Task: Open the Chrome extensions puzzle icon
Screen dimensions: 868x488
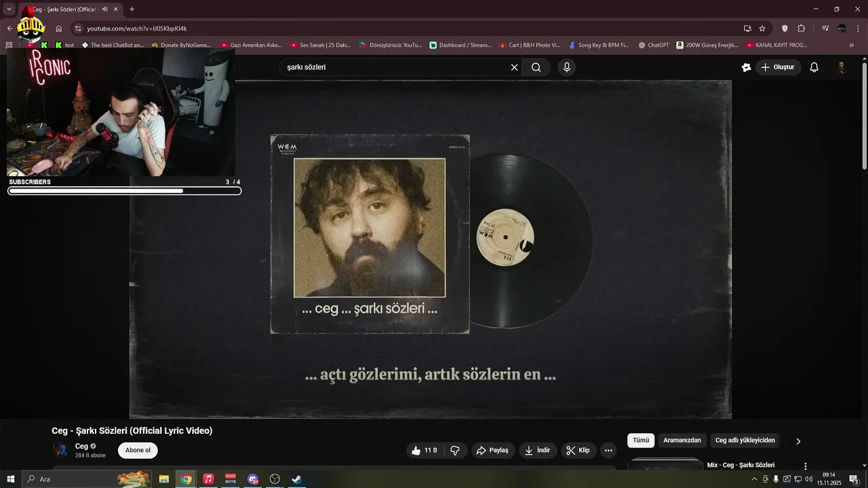Action: click(x=802, y=28)
